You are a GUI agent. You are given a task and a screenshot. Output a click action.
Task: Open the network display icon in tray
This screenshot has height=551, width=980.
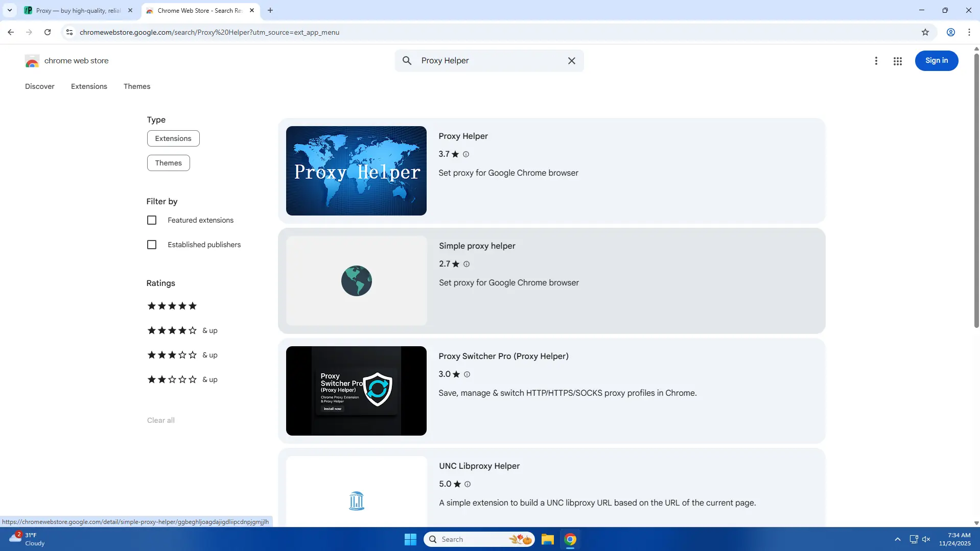(914, 539)
